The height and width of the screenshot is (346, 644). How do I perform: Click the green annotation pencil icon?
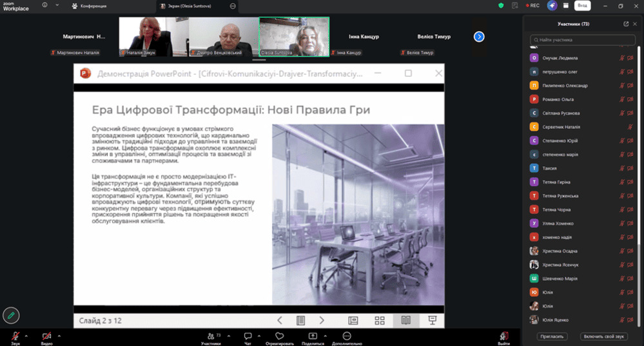(x=11, y=315)
